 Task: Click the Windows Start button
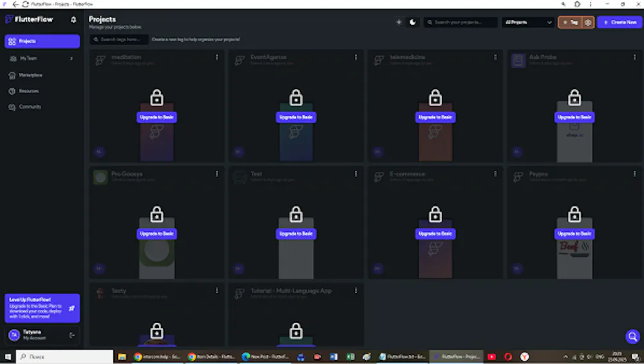coord(8,357)
